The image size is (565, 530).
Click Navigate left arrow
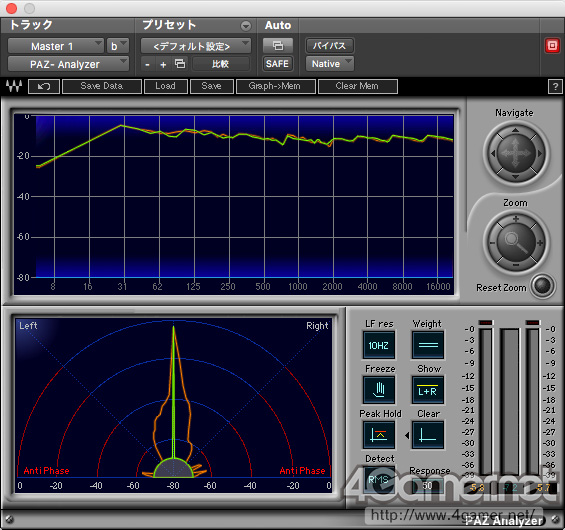(x=493, y=153)
